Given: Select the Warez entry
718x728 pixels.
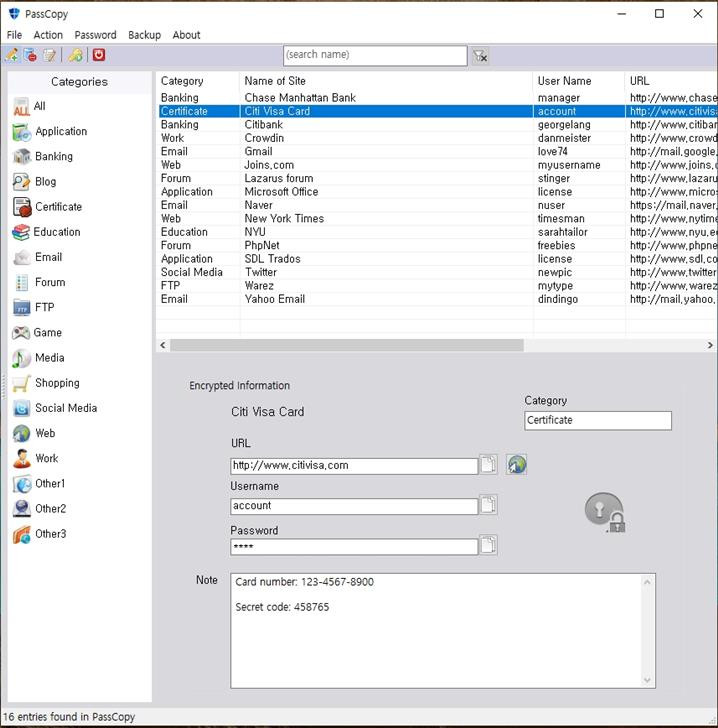Looking at the screenshot, I should point(437,286).
